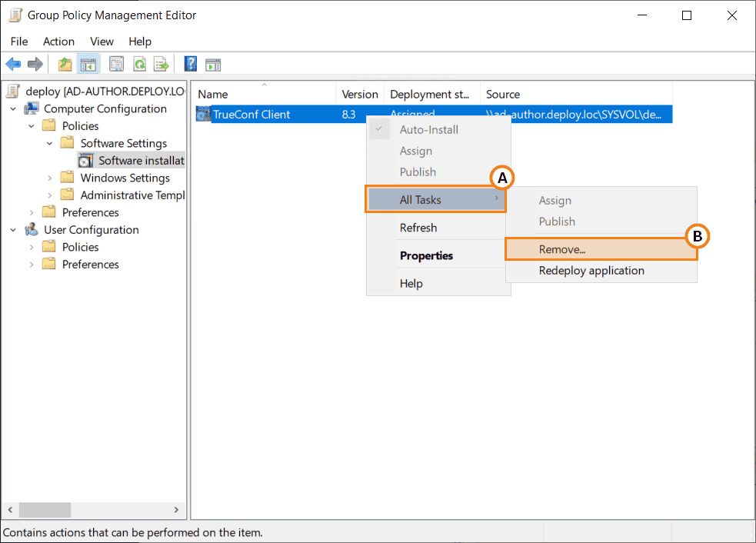Open the View menu

(x=102, y=42)
